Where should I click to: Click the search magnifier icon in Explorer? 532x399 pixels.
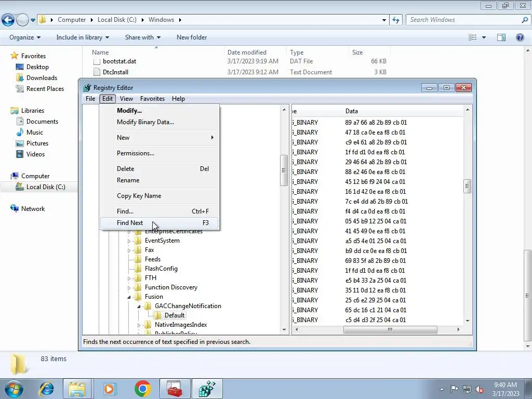coord(525,20)
